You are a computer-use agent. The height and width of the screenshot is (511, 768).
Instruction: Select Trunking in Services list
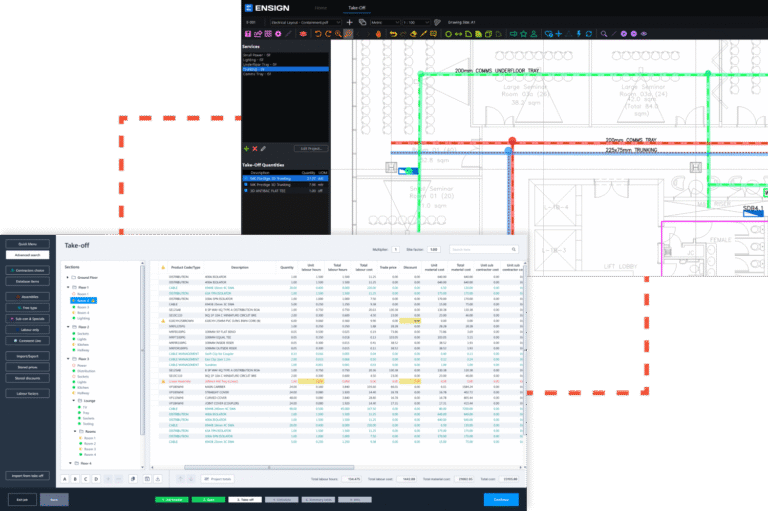click(x=286, y=70)
